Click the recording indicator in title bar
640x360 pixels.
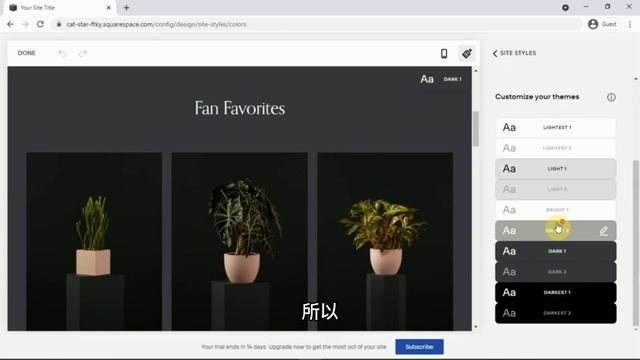[x=565, y=7]
